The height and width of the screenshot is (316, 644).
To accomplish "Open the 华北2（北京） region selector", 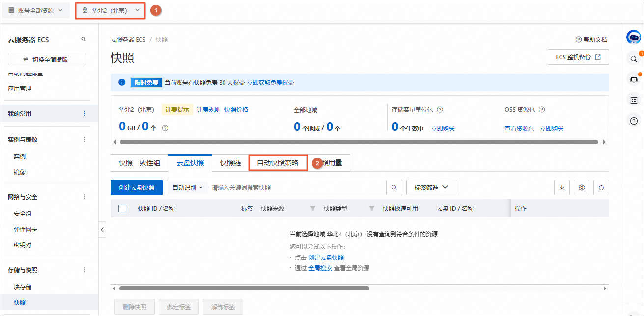I will pyautogui.click(x=111, y=10).
